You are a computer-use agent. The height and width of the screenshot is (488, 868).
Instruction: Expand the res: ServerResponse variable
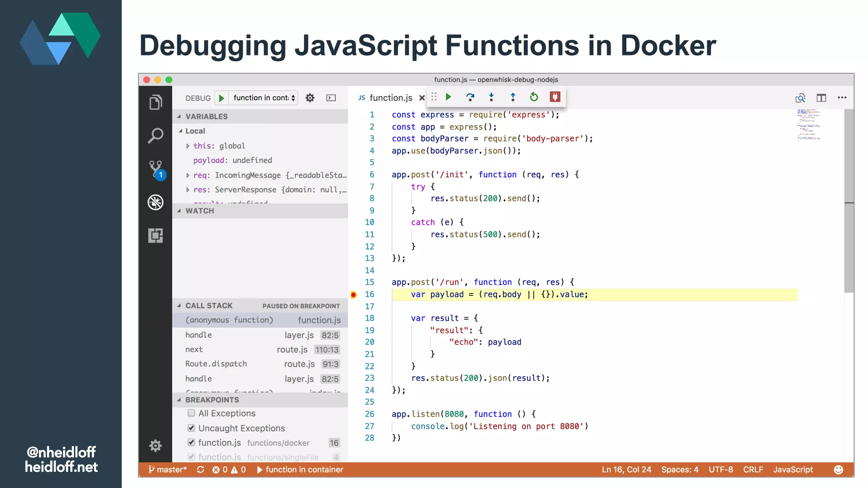[x=188, y=190]
